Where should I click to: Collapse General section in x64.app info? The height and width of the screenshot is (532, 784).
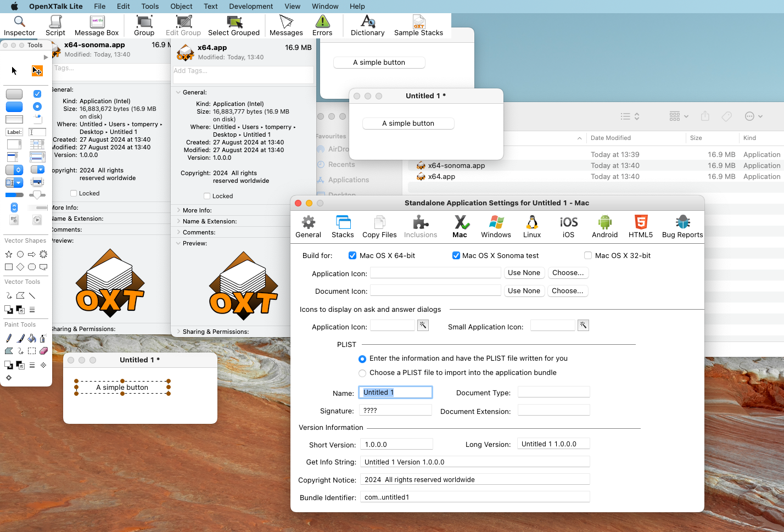click(x=178, y=92)
